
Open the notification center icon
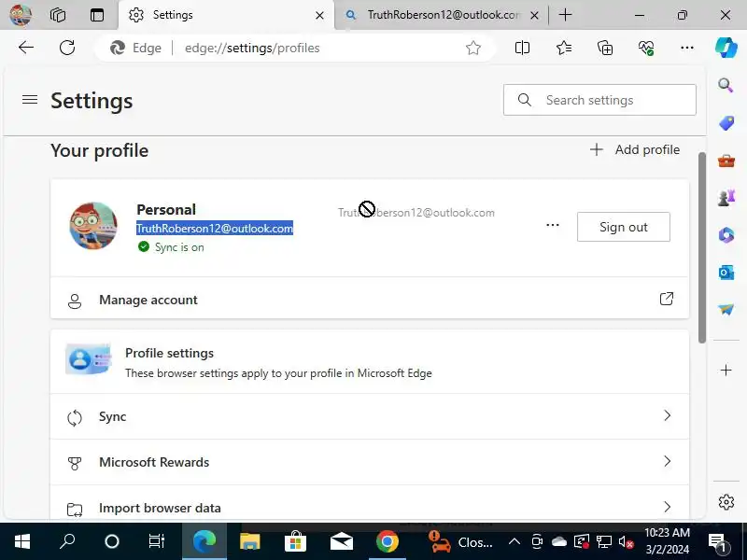click(716, 541)
